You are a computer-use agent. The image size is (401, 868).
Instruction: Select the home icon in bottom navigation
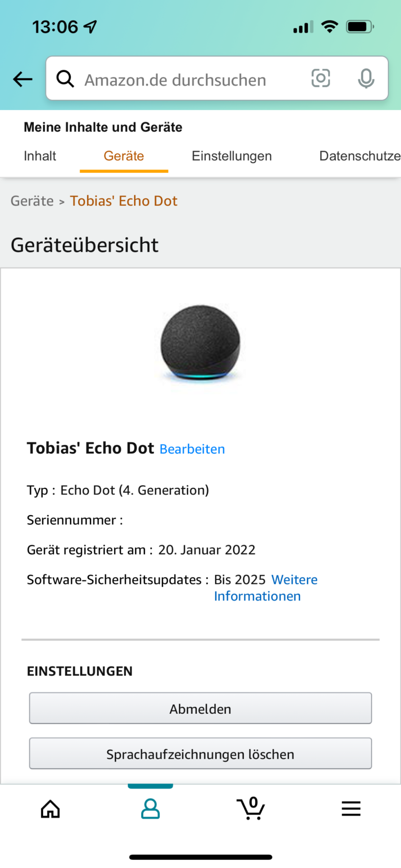(50, 809)
